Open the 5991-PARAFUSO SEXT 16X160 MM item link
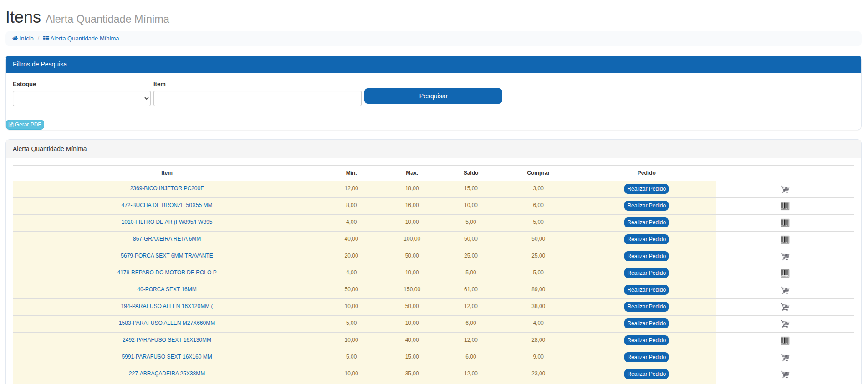The height and width of the screenshot is (384, 868). (x=167, y=357)
